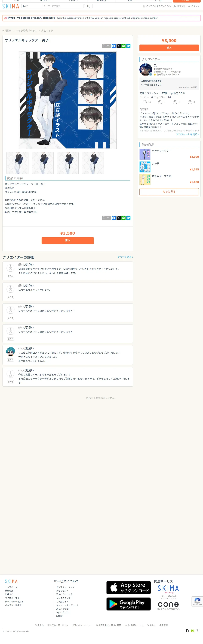Open the teal-haired reviewer's avatar

pos(10,352)
